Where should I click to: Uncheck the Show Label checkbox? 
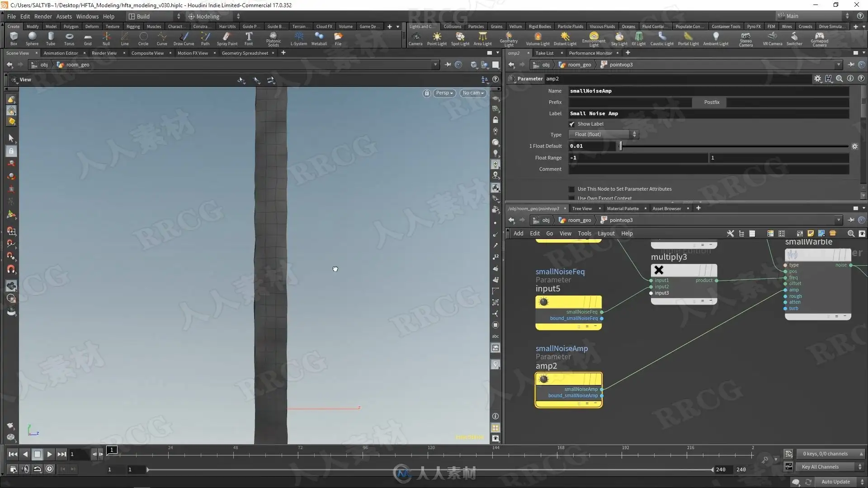tap(572, 124)
